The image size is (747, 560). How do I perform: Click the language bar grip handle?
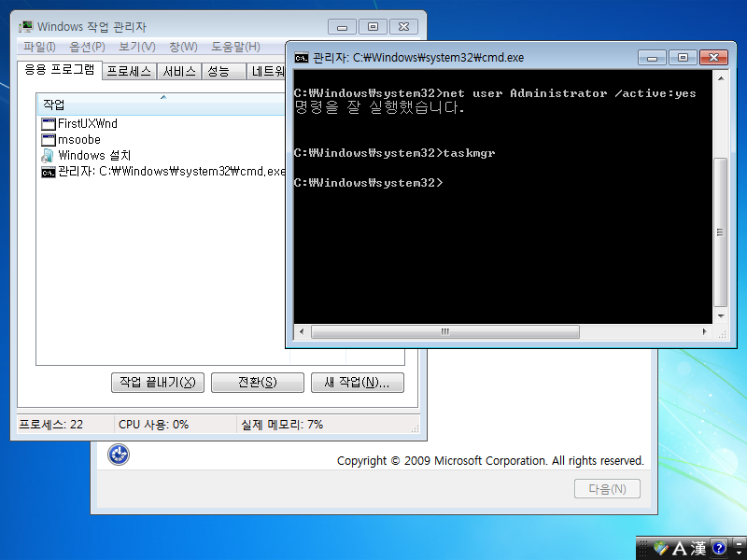point(643,548)
